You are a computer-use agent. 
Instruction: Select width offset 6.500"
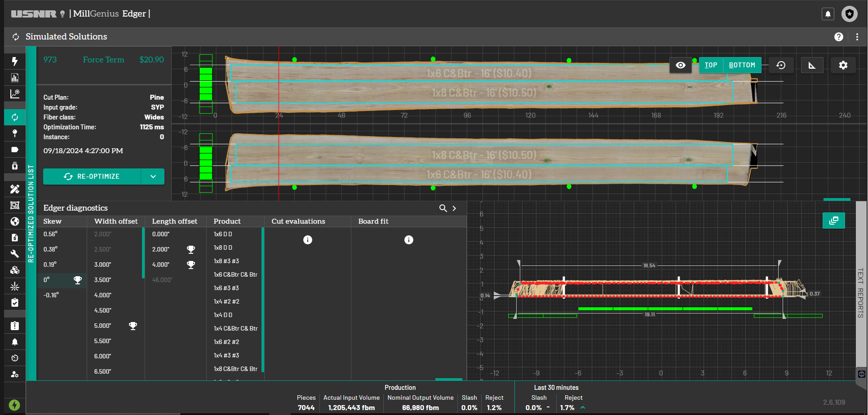coord(102,371)
